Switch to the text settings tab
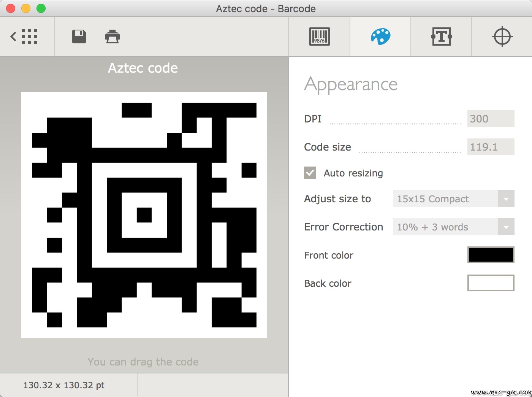The width and height of the screenshot is (532, 397). coord(441,37)
